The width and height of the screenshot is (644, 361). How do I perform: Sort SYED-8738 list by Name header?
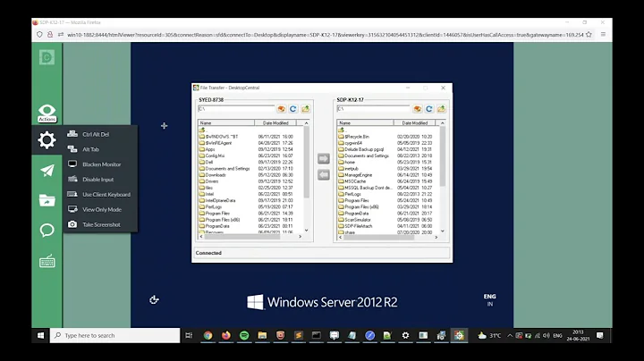point(226,122)
